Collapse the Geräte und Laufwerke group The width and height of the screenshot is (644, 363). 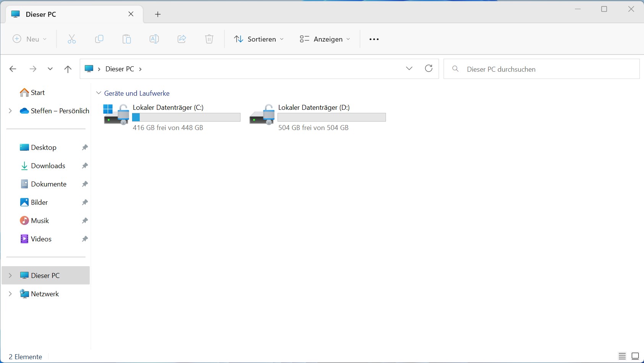coord(98,93)
